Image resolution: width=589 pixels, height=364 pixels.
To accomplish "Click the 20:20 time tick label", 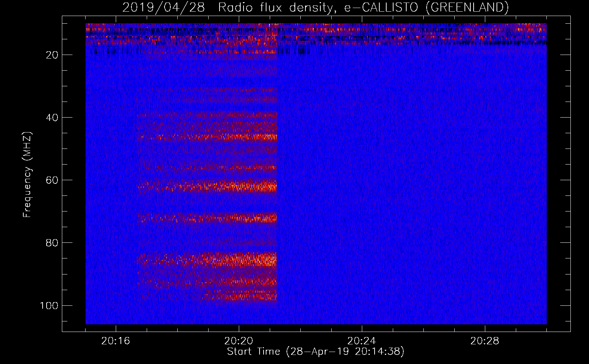I will click(x=238, y=341).
